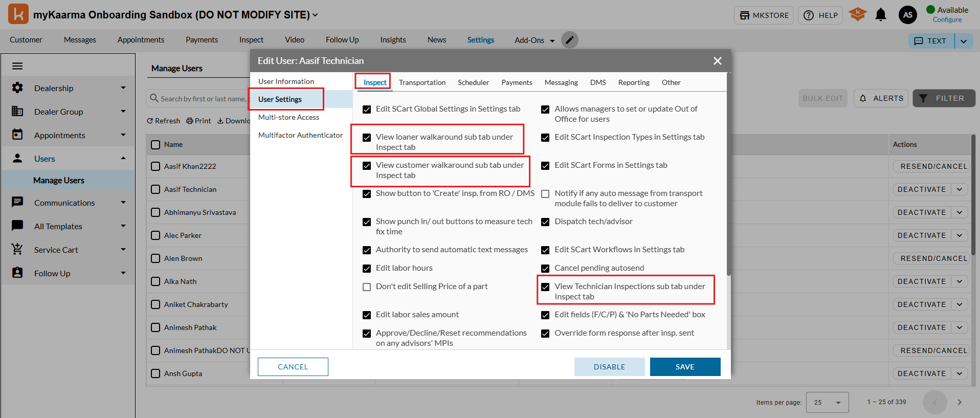
Task: Enable Notify if auto message fails checkbox
Action: [x=545, y=193]
